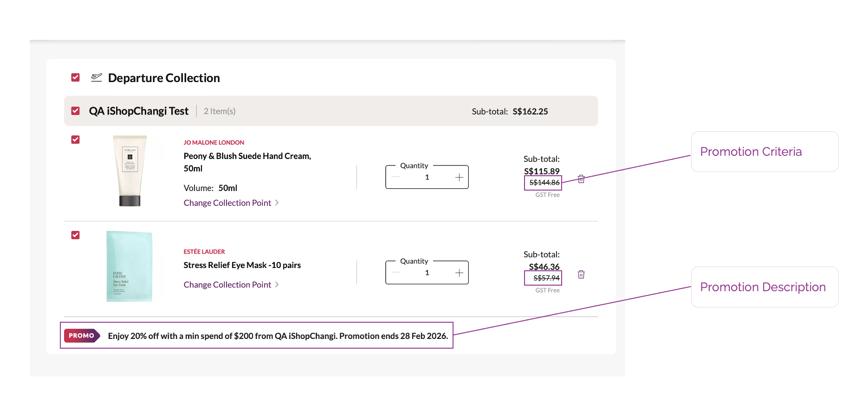Open eye mask product thumbnail
Screen dimensions: 868x408
click(x=130, y=267)
